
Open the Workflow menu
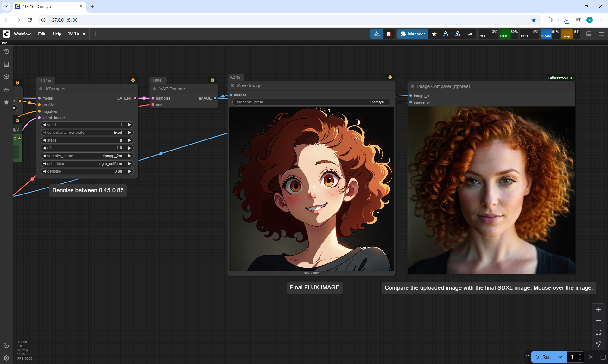pos(22,34)
